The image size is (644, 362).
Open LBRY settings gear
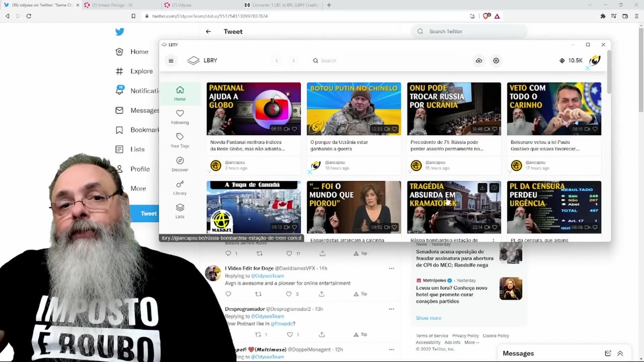click(x=496, y=61)
